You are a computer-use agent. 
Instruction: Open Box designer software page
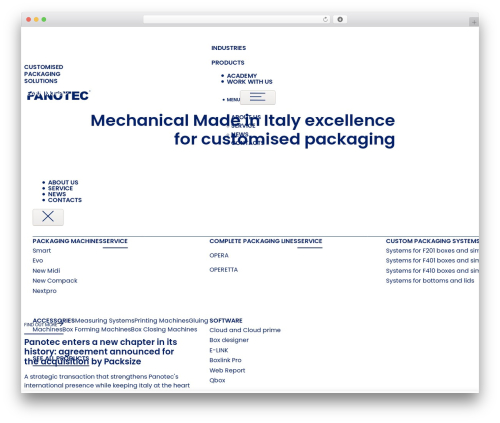click(229, 340)
